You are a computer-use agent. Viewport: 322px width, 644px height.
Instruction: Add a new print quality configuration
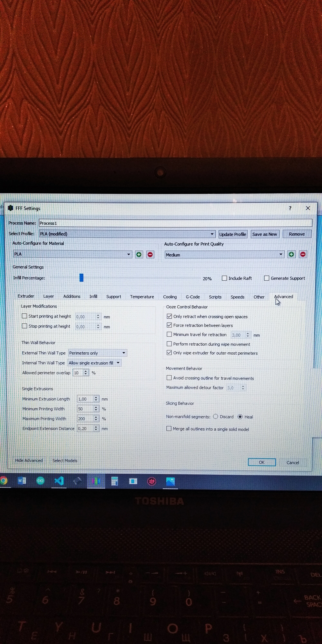click(x=291, y=254)
